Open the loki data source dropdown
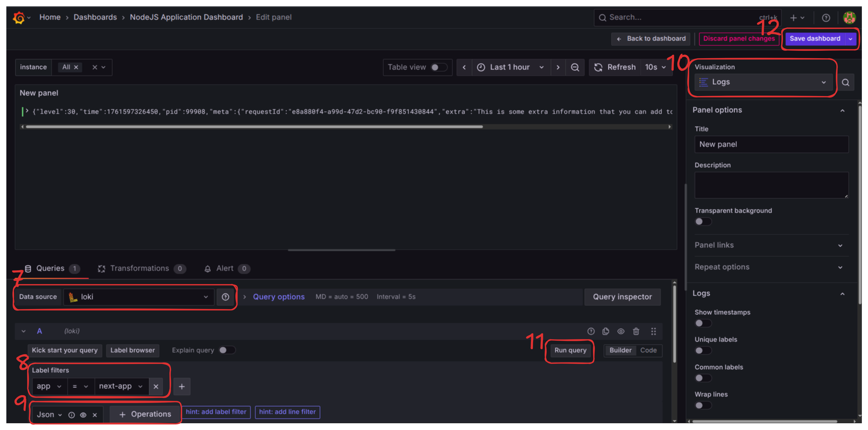 click(138, 297)
